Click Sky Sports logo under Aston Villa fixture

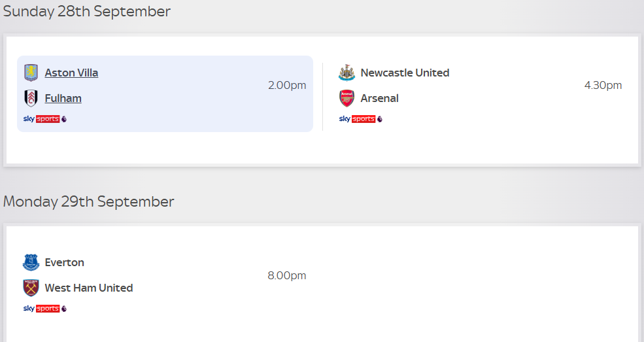click(x=44, y=119)
